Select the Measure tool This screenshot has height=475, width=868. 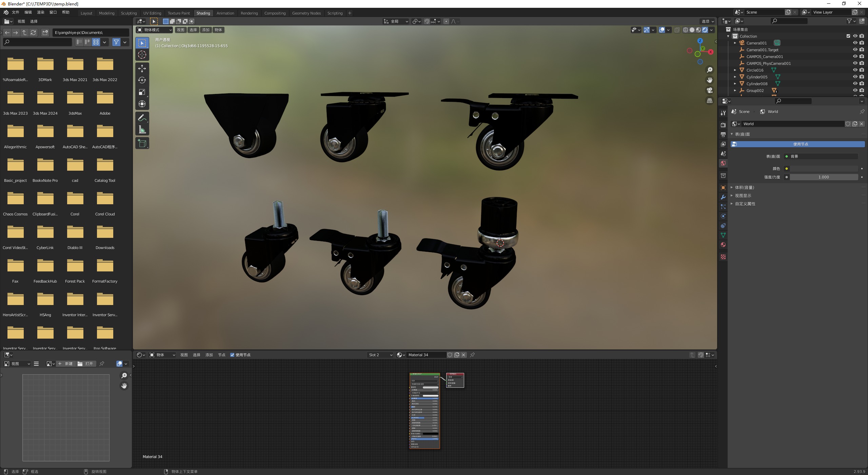point(142,130)
